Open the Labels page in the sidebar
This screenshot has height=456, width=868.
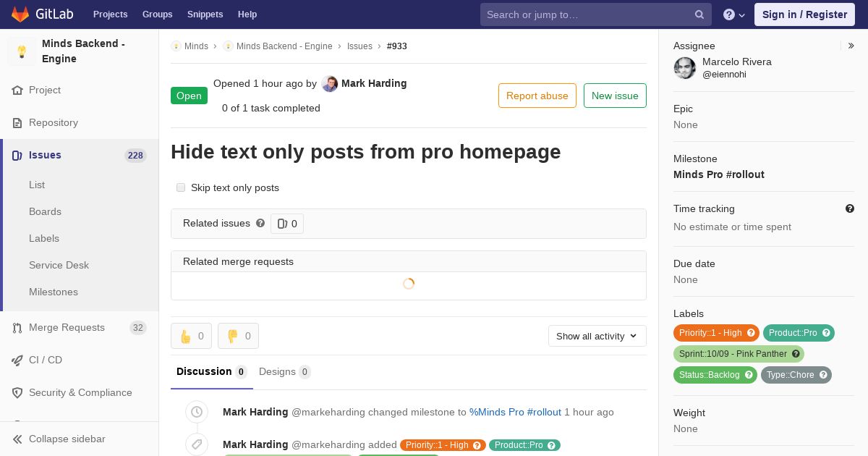44,238
